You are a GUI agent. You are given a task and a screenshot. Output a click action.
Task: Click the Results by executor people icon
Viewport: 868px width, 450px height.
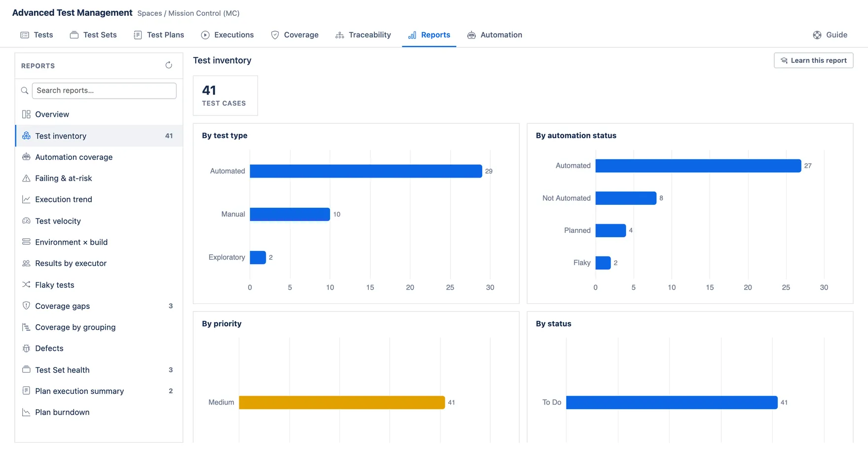pos(26,263)
